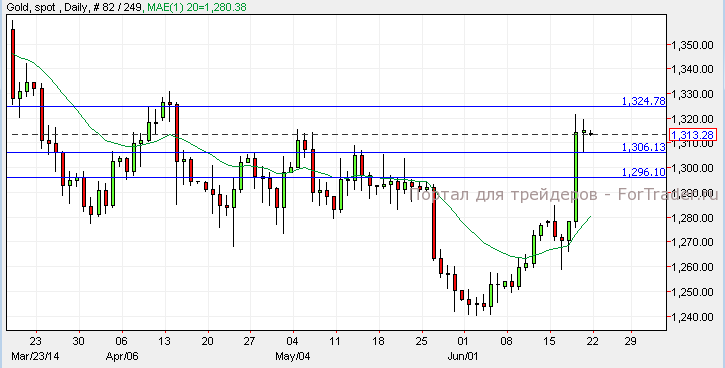Click the 1,280.00 price axis label
The height and width of the screenshot is (368, 725).
coord(692,218)
